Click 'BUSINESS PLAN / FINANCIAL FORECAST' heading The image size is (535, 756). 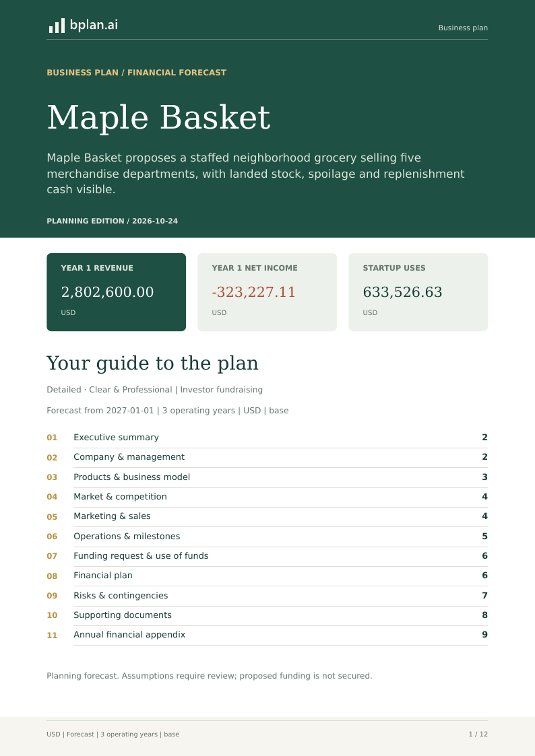pos(137,72)
